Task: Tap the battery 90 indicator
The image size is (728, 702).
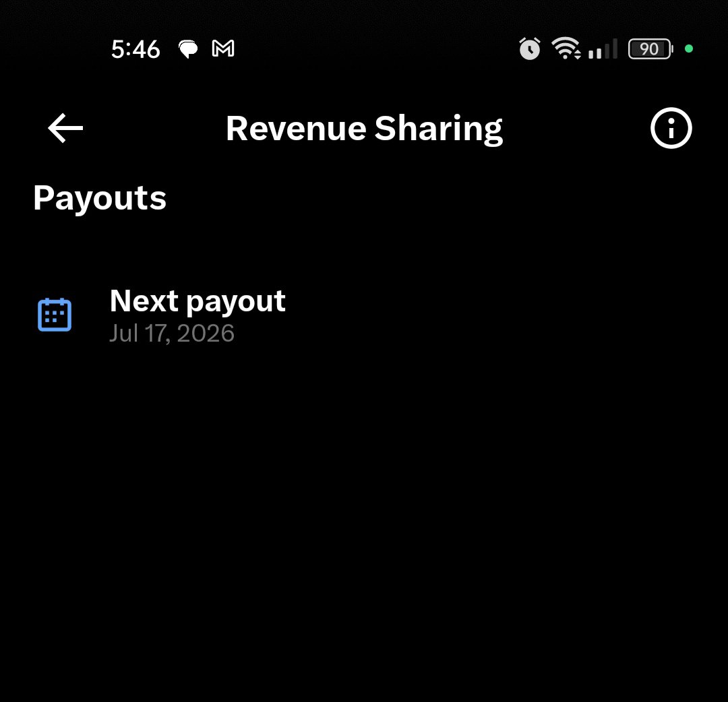Action: (650, 49)
